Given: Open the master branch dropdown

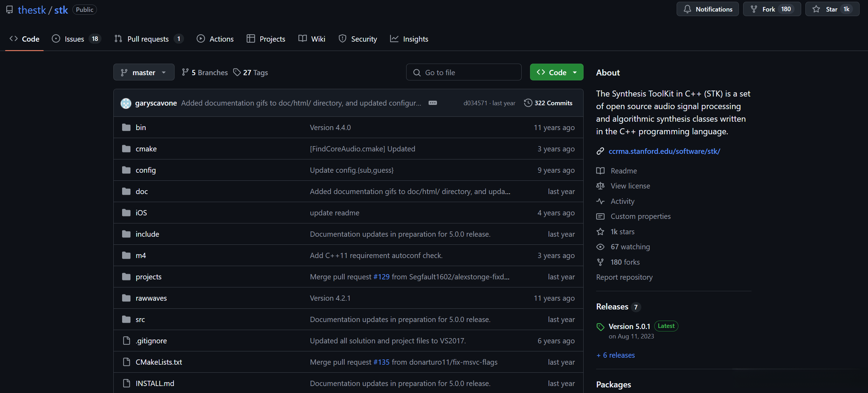Looking at the screenshot, I should coord(144,72).
